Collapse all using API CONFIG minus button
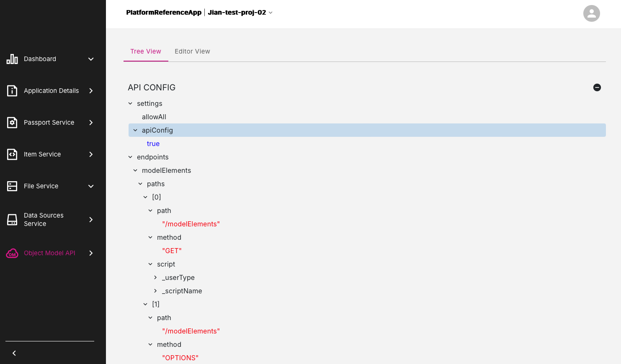This screenshot has height=364, width=621. tap(597, 87)
